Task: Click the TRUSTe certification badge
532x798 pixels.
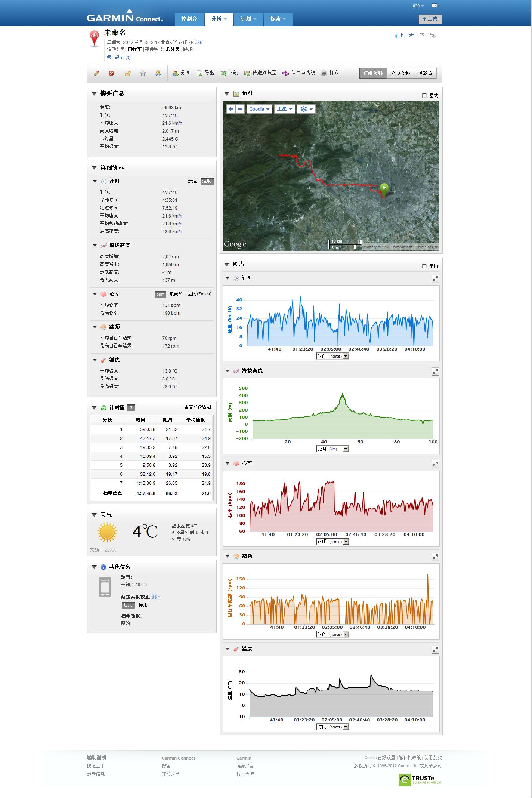Action: point(420,780)
